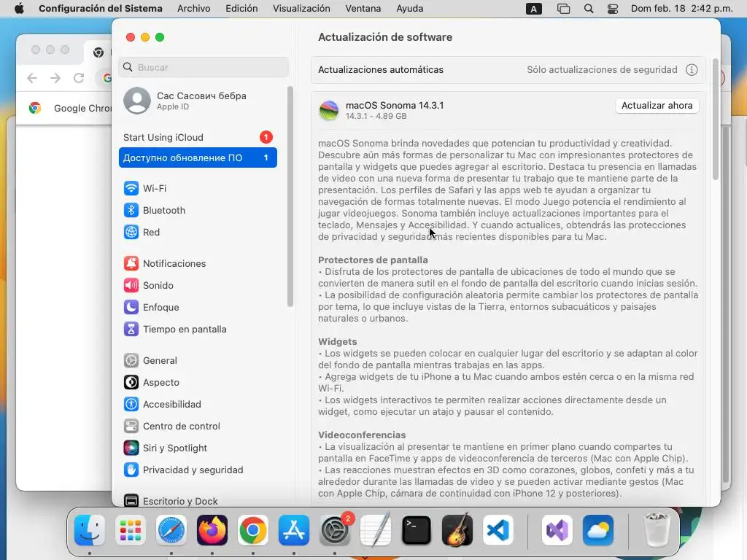The image size is (747, 560).
Task: Click the Videoconferencias heading
Action: click(x=362, y=435)
